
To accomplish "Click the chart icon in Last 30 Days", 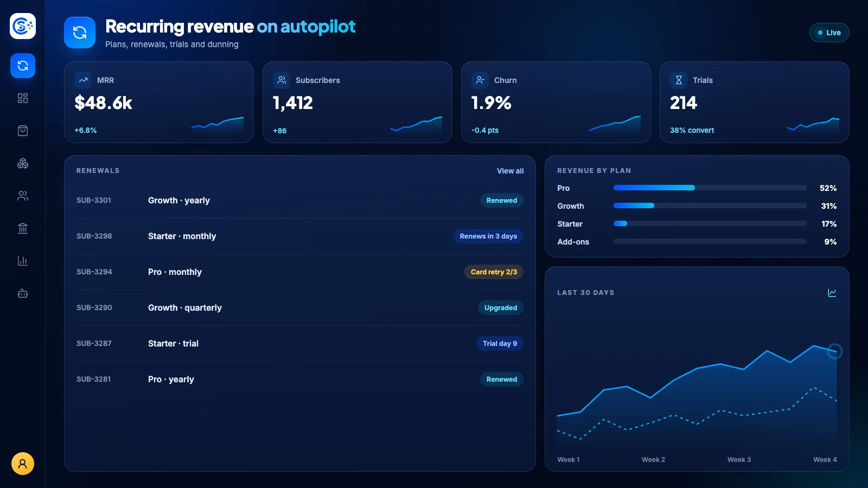I will click(x=832, y=293).
